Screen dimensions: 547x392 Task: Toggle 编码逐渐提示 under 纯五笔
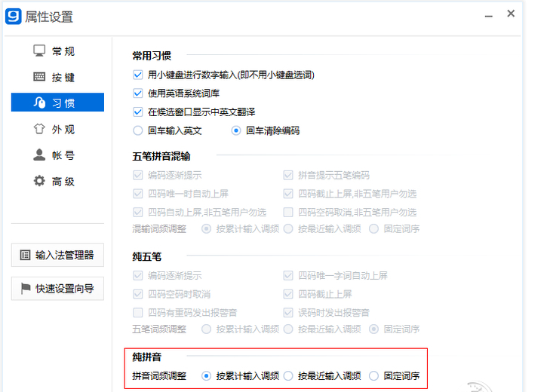click(138, 276)
